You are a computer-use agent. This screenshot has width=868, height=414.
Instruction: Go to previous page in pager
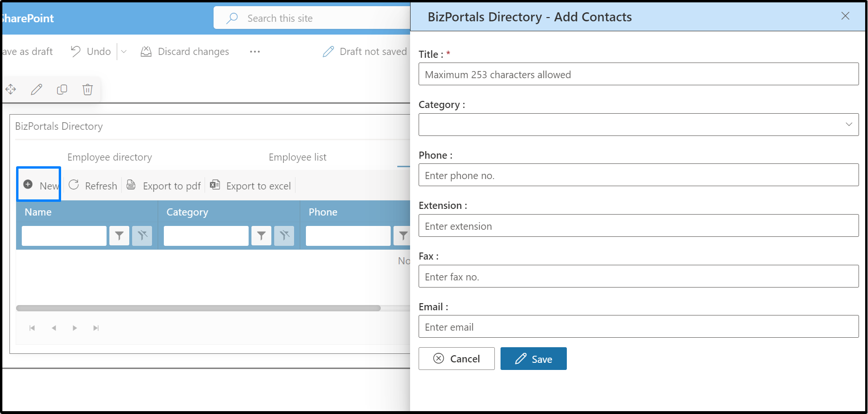pos(54,328)
